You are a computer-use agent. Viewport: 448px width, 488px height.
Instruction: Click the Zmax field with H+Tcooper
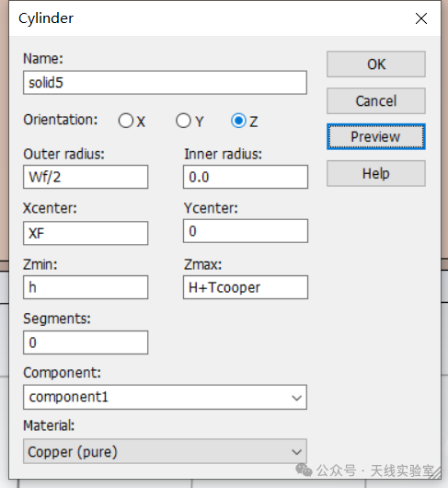(x=246, y=287)
